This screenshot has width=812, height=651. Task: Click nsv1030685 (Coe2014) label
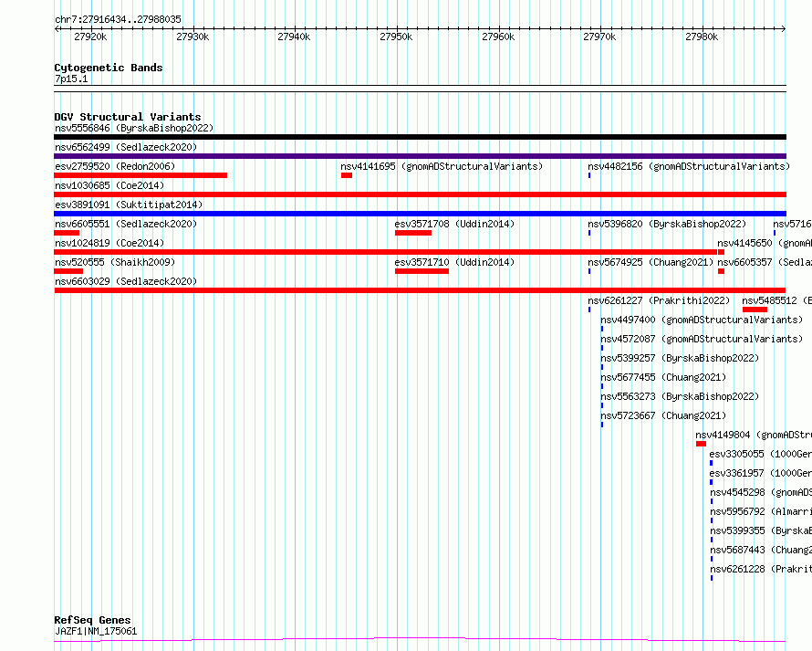coord(109,185)
